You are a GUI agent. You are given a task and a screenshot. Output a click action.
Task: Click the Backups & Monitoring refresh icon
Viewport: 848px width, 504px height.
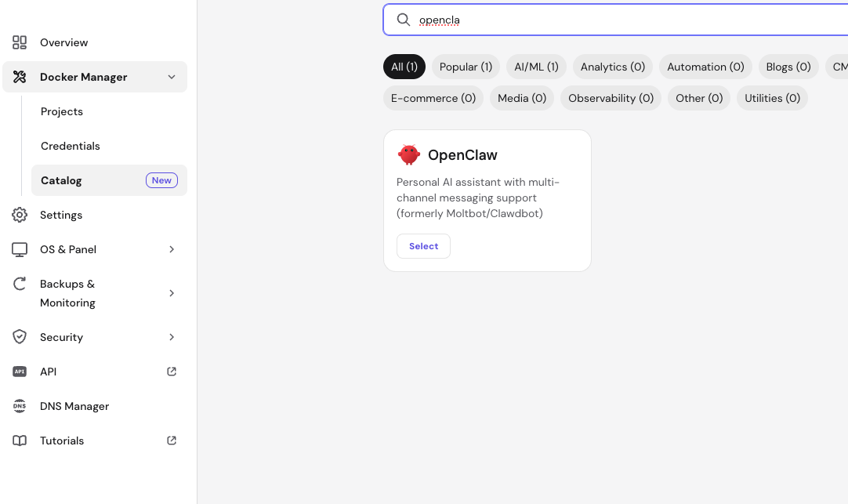[x=20, y=284]
